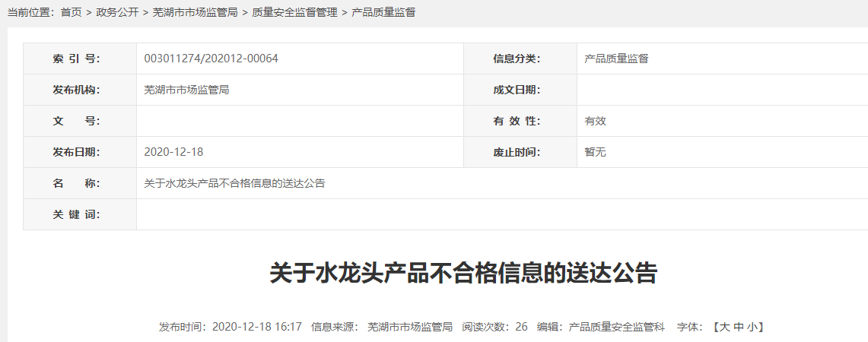Click 芜湖市市场监管局 in 发布机构 row
This screenshot has width=868, height=342.
[x=186, y=90]
